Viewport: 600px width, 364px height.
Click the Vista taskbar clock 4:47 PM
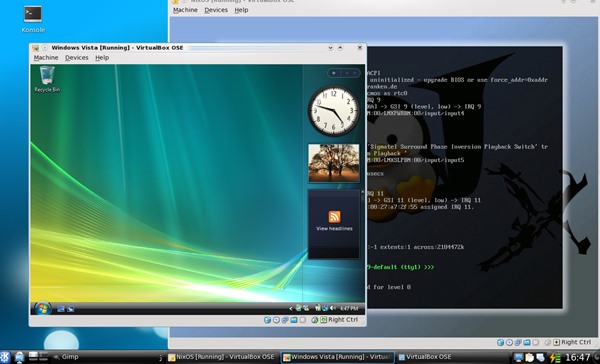[349, 309]
